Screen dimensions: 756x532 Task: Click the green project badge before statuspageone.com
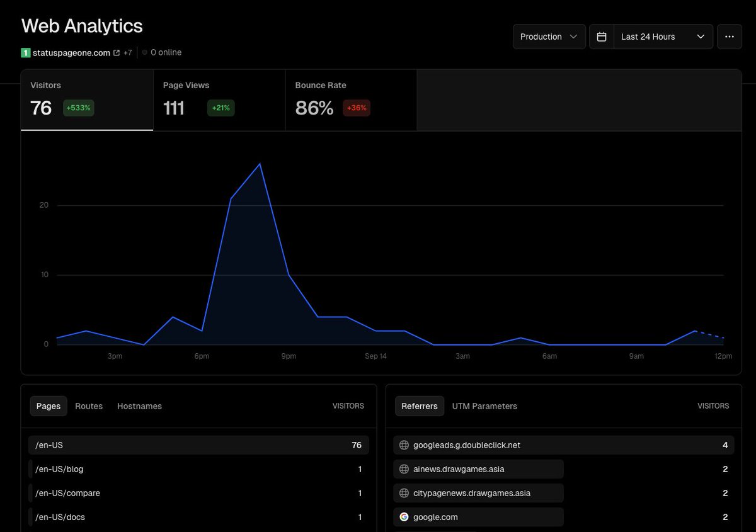(26, 53)
